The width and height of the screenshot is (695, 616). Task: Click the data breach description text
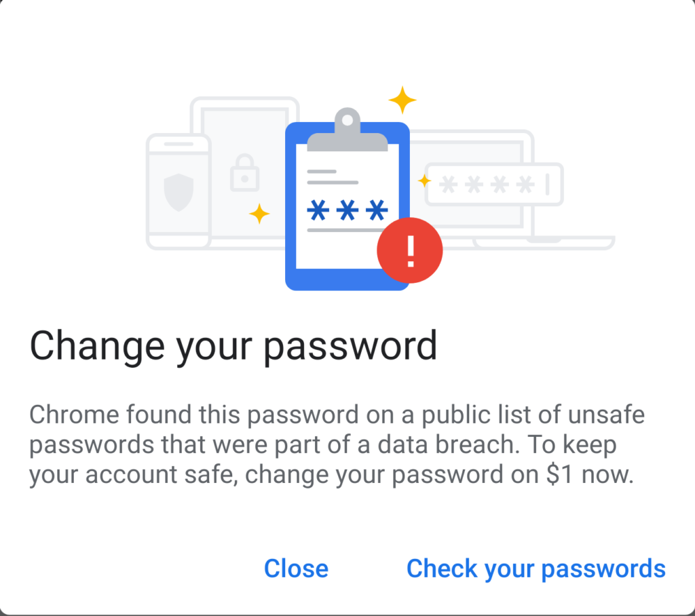pos(337,444)
